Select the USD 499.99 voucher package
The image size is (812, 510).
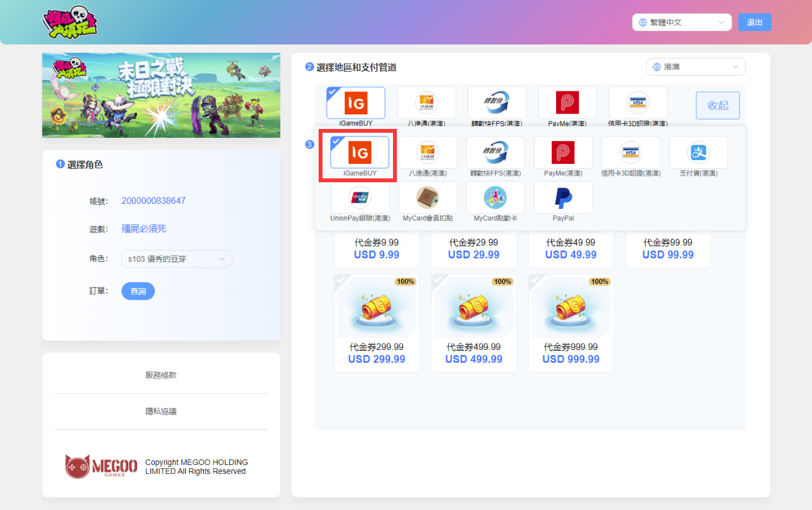474,323
